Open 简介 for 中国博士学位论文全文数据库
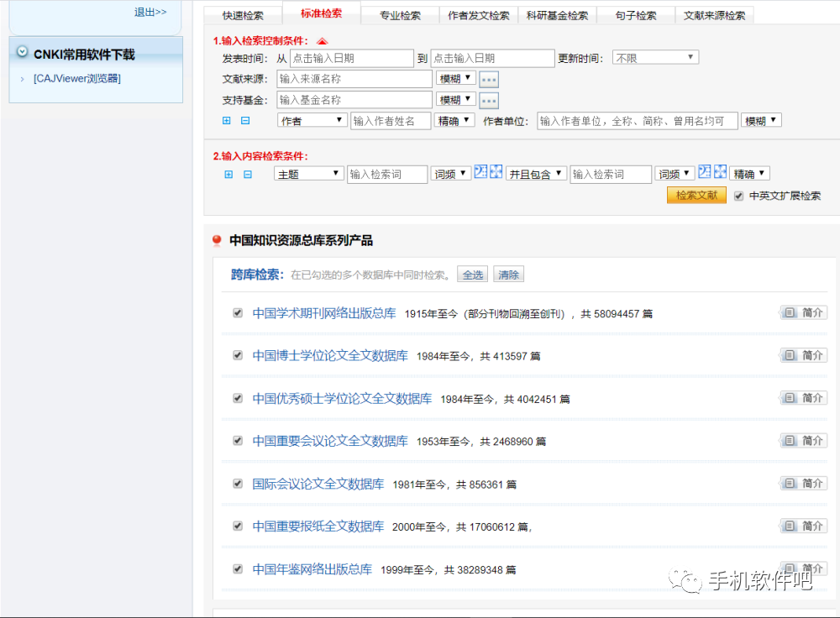This screenshot has width=840, height=618. click(803, 355)
